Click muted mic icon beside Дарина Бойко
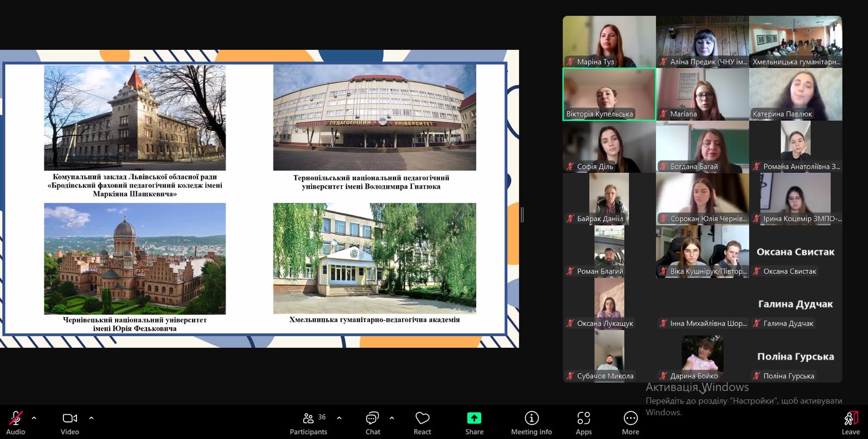 pos(663,376)
